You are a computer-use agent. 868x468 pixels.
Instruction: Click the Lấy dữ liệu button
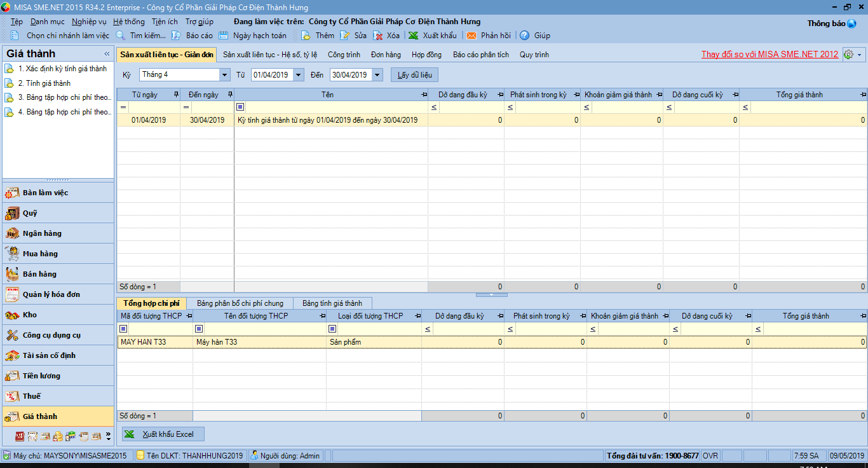point(414,75)
